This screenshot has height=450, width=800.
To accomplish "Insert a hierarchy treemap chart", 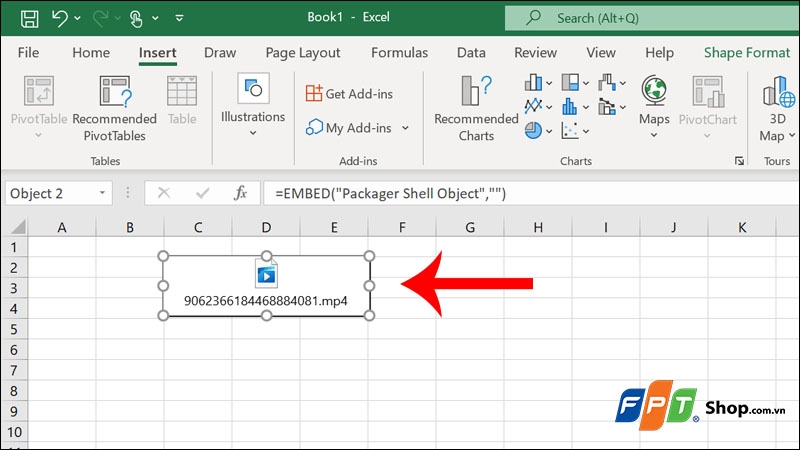I will [570, 82].
